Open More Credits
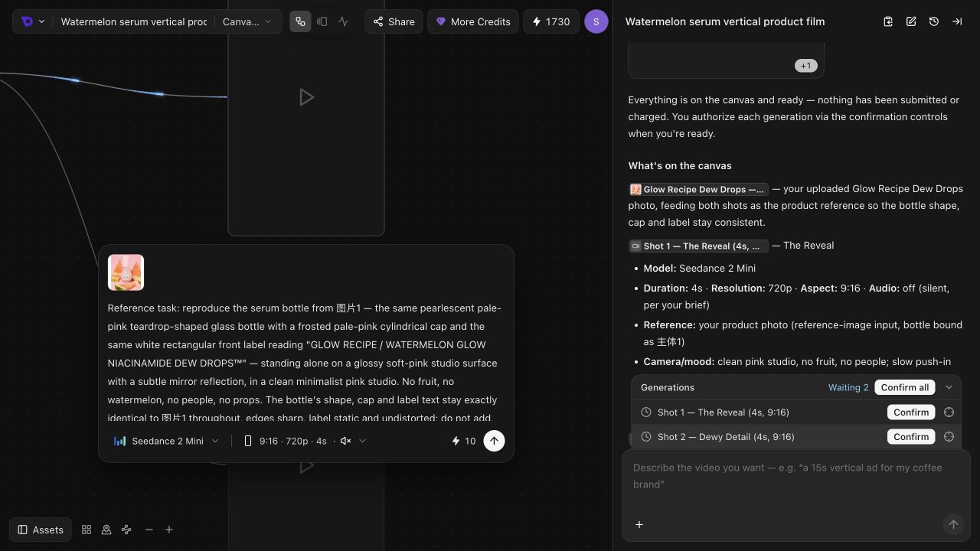 472,21
